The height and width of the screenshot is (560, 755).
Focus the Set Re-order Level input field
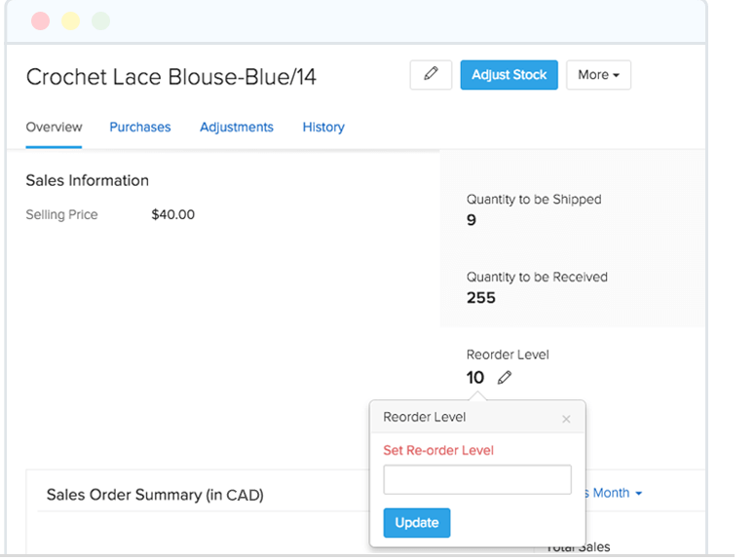pyautogui.click(x=477, y=479)
